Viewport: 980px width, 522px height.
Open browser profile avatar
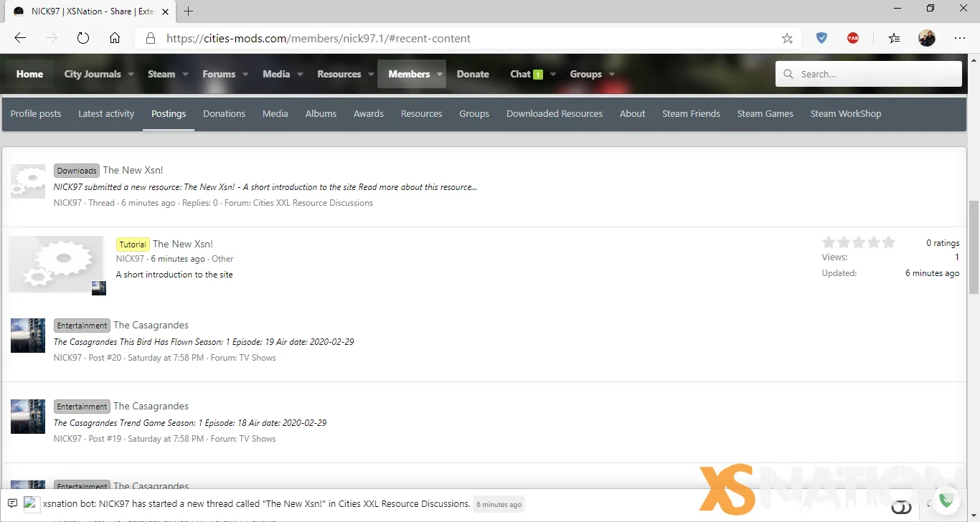[927, 39]
